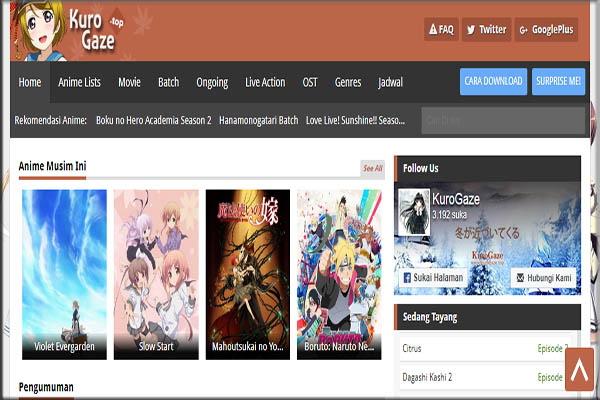Click the Anime Musim Ini heading

click(52, 166)
